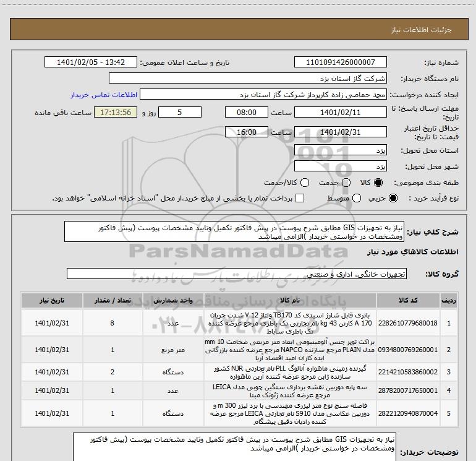Click quantity 8 in battery row

coord(112,323)
